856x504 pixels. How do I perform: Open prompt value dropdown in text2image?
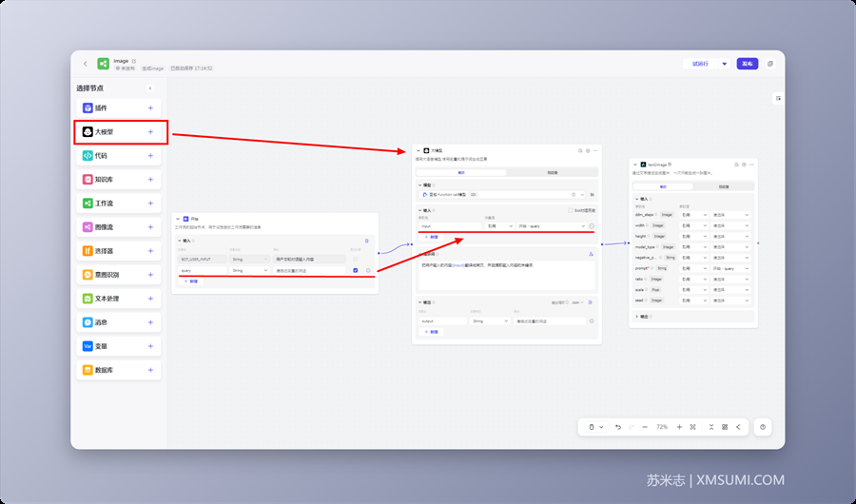[x=730, y=269]
